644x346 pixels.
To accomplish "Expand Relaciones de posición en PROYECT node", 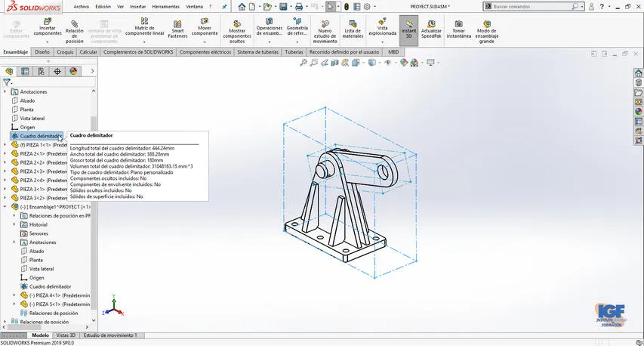I will pos(14,215).
